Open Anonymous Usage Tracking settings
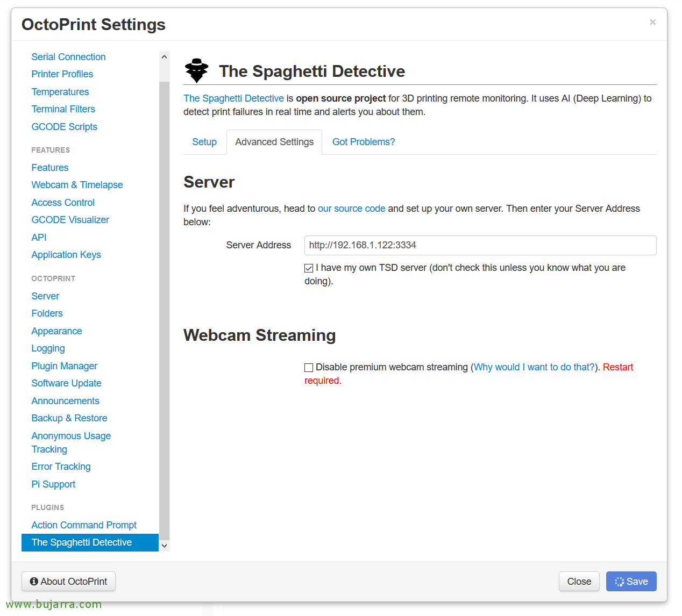 [71, 442]
